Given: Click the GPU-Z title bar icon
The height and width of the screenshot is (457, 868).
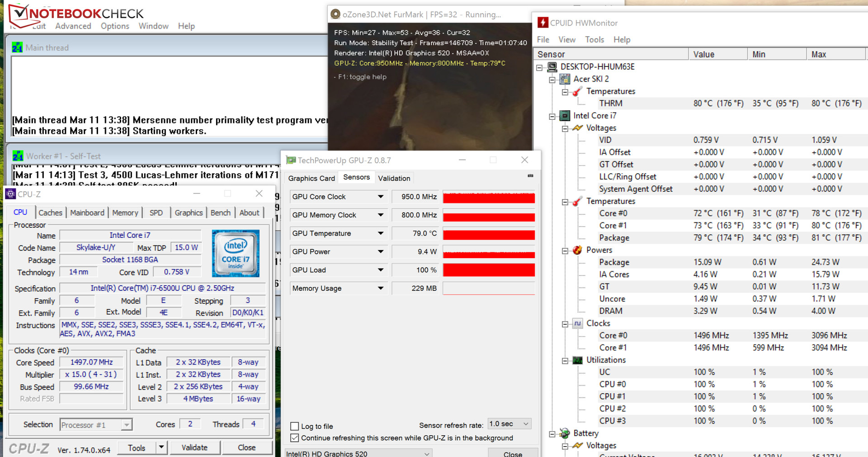Looking at the screenshot, I should [291, 160].
